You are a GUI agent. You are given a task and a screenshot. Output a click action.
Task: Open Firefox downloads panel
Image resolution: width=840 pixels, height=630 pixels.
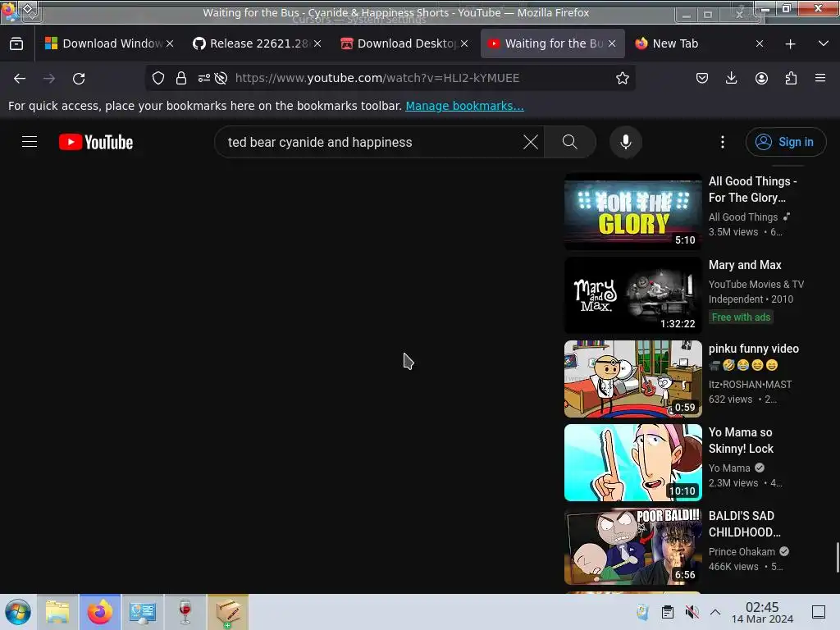point(731,78)
